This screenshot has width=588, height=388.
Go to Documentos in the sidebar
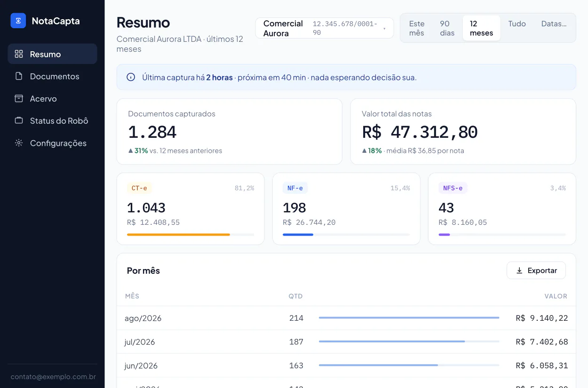pos(52,76)
